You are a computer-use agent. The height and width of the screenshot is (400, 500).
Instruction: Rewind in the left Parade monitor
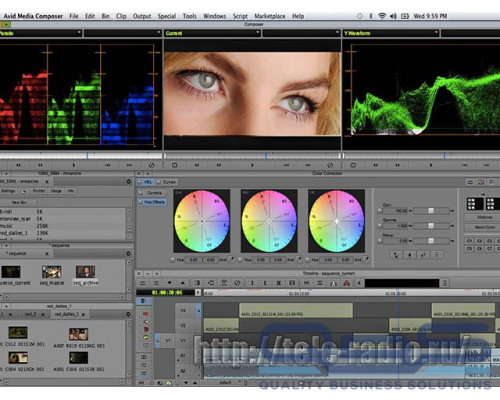[18, 165]
